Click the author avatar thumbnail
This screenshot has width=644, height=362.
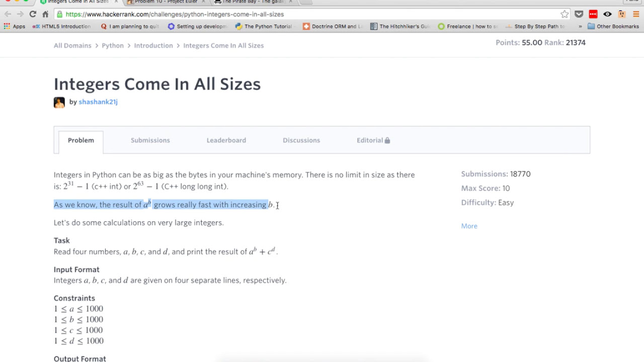pos(59,103)
